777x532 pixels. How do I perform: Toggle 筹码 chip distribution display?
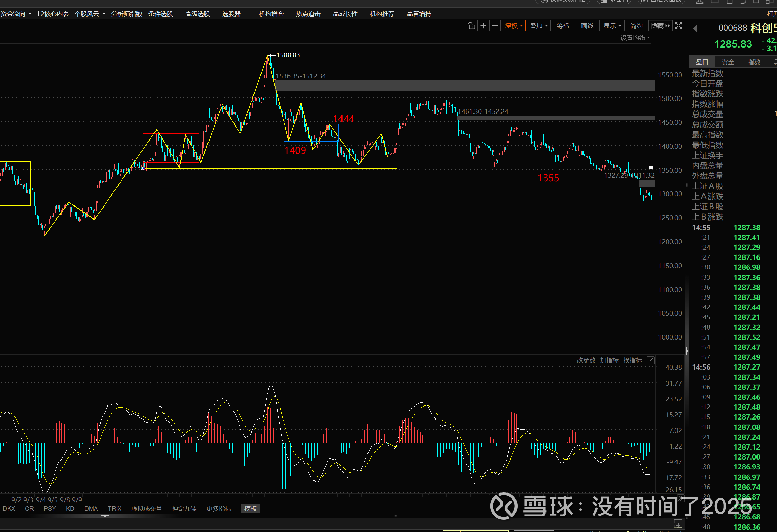[x=563, y=26]
